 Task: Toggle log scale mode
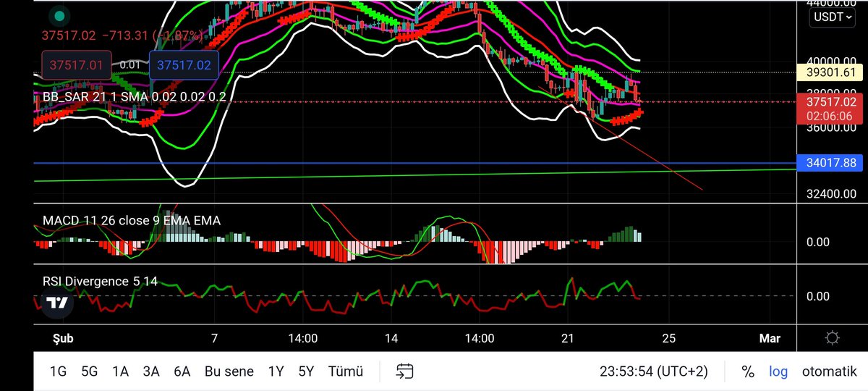click(x=778, y=371)
